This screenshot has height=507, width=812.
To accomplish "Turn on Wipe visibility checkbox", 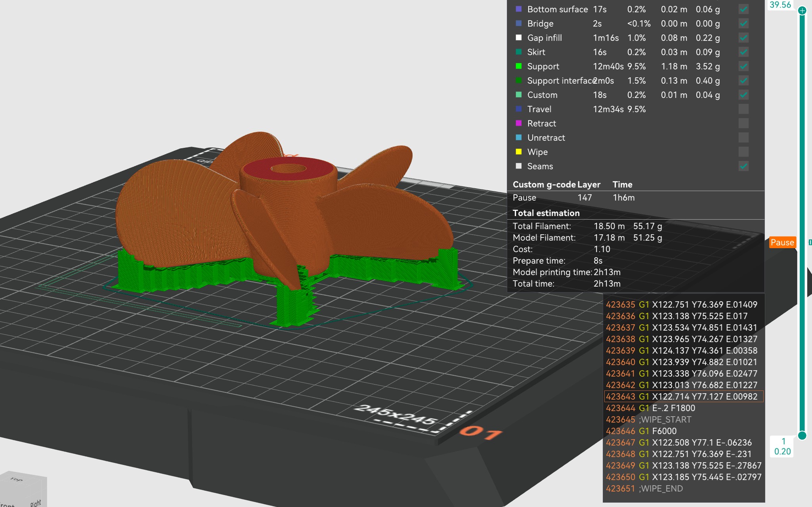I will (743, 152).
